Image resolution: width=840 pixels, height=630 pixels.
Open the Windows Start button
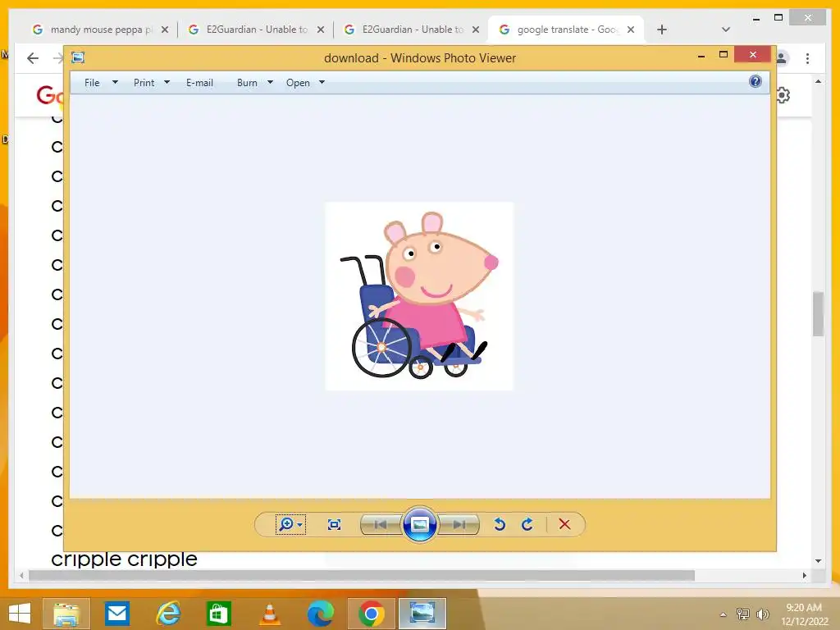point(20,614)
